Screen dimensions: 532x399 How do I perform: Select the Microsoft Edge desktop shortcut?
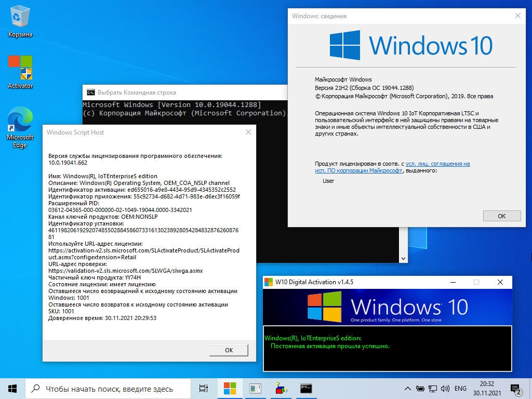click(20, 128)
